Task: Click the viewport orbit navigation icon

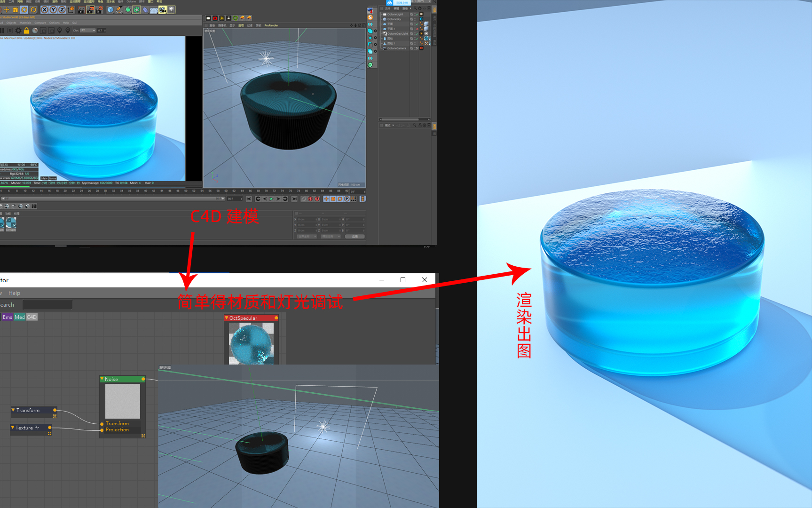Action: tap(359, 25)
